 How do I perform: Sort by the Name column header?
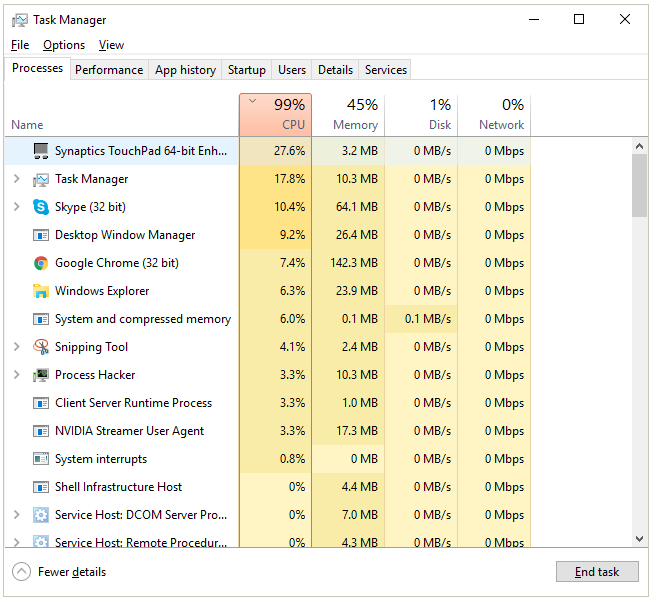click(122, 115)
